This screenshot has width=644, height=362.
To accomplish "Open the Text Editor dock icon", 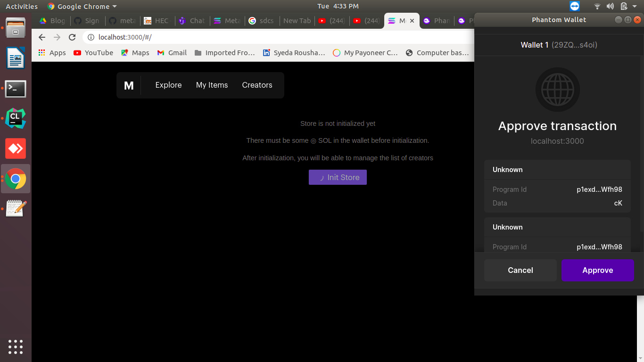I will click(x=16, y=208).
